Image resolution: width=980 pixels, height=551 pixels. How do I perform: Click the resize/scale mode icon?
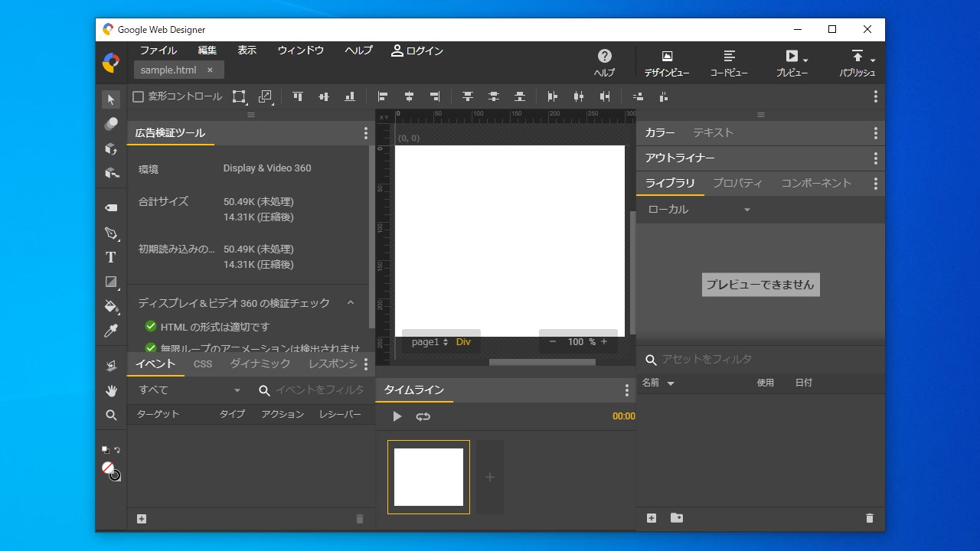click(265, 96)
